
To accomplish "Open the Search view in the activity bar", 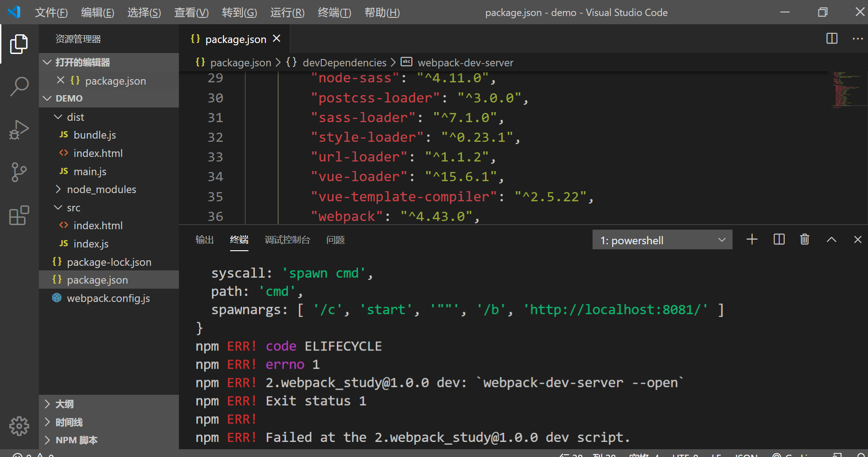I will (19, 86).
